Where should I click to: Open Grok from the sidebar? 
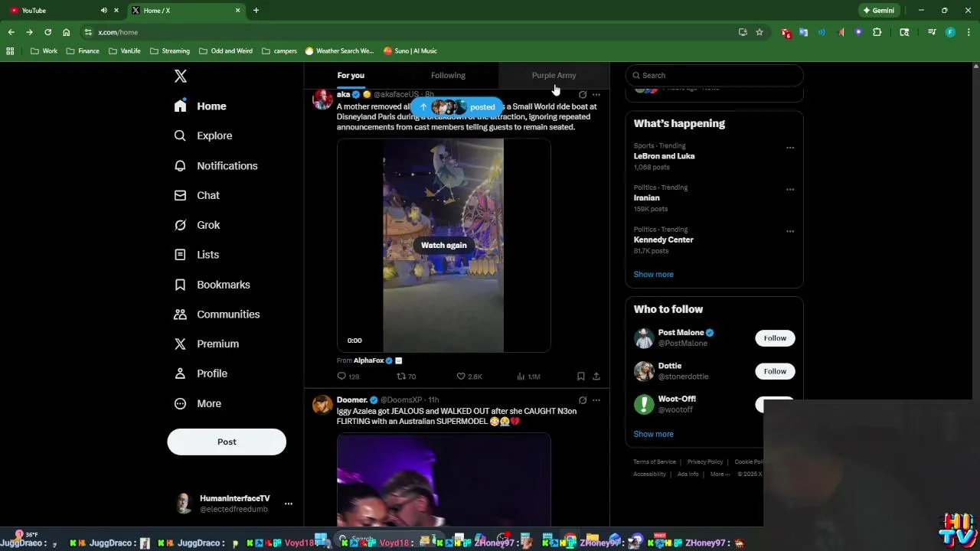[198, 225]
